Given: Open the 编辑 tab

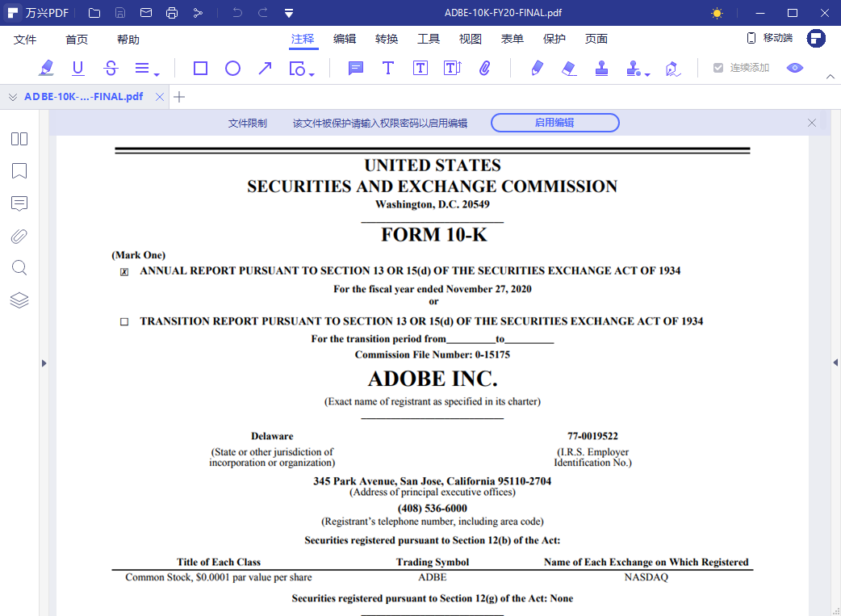Looking at the screenshot, I should tap(345, 39).
